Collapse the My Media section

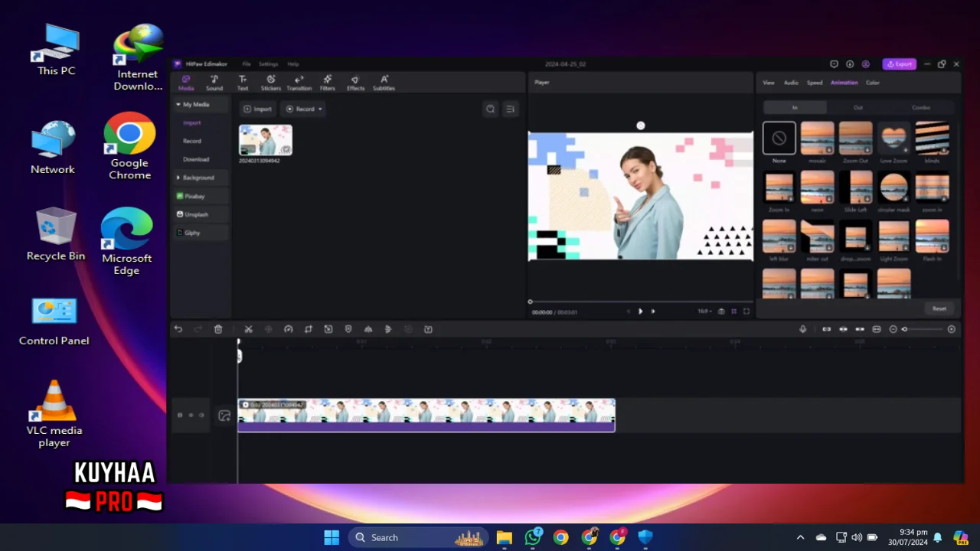pyautogui.click(x=178, y=104)
